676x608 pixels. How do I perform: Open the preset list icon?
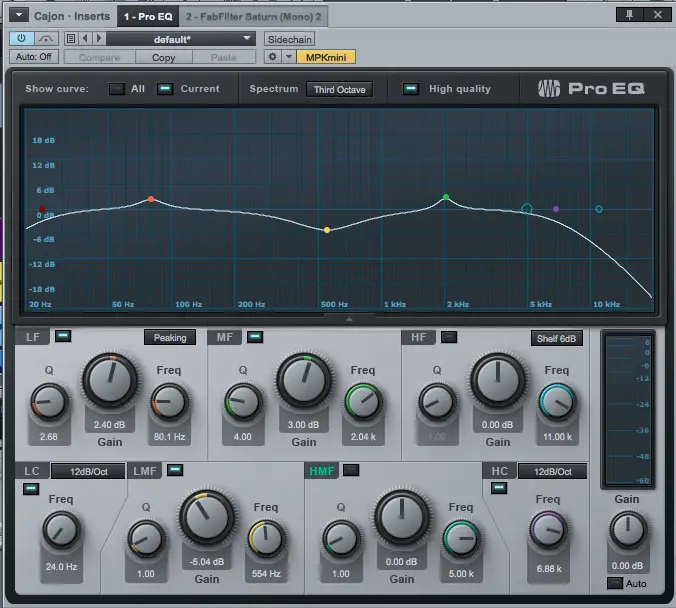point(71,38)
